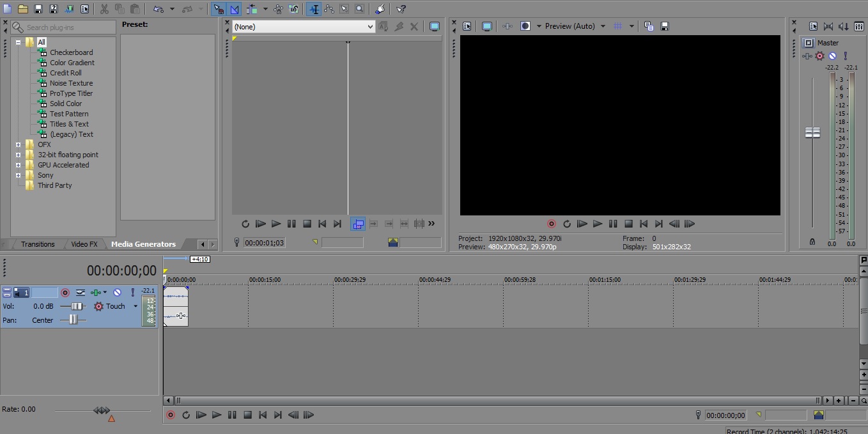
Task: Toggle Lock Envelopes to Events icon
Action: click(278, 9)
